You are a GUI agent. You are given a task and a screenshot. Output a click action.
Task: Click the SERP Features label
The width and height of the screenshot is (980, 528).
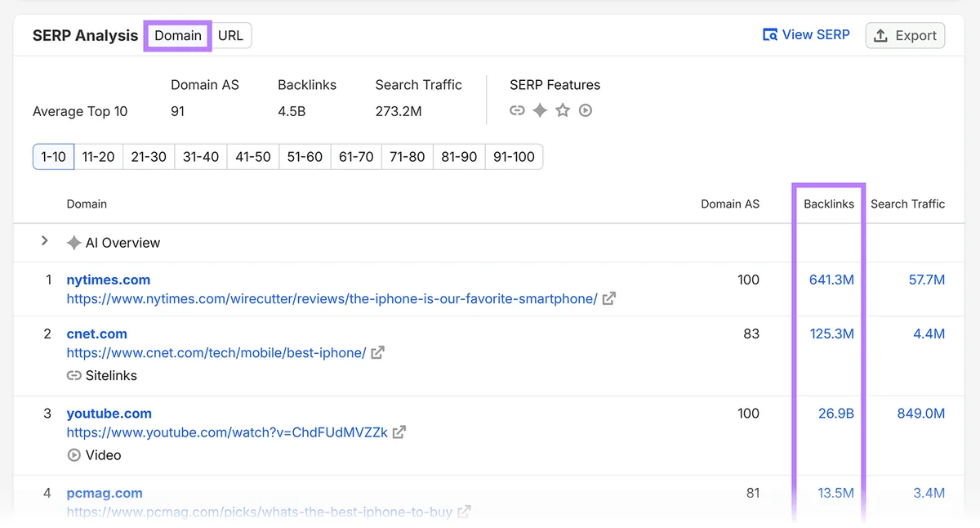coord(555,85)
